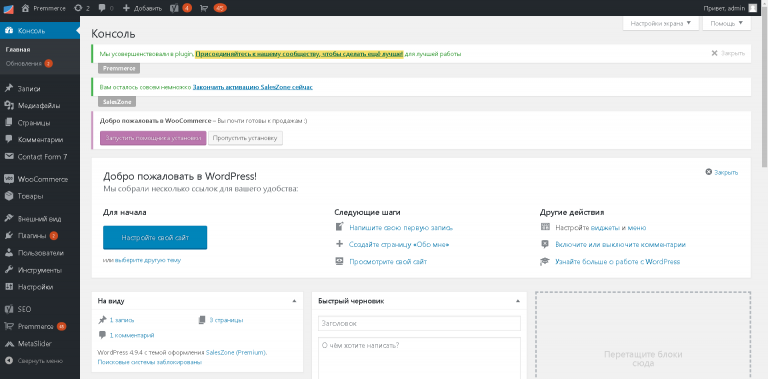Screen dimensions: 768x379
Task: Click the graduation cap learn-more icon
Action: pyautogui.click(x=545, y=261)
